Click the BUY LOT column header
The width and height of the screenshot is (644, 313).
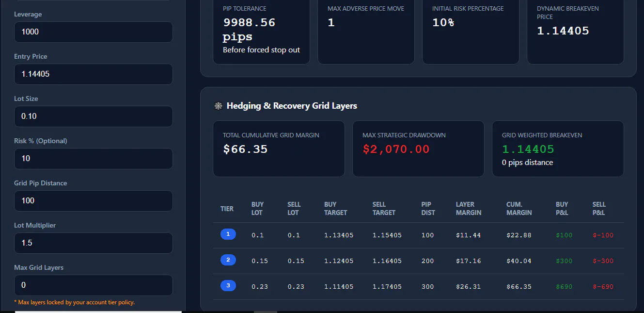257,209
